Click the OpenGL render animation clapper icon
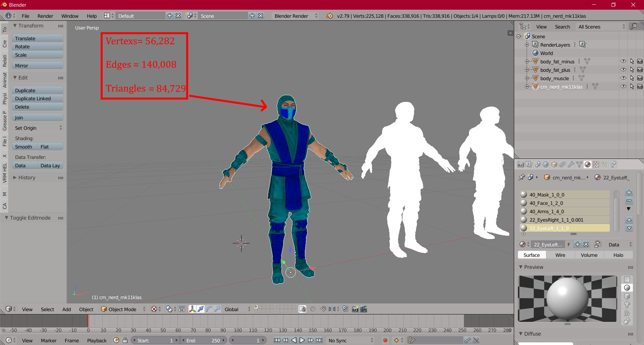Viewport: 644px width, 345px height. click(x=364, y=309)
